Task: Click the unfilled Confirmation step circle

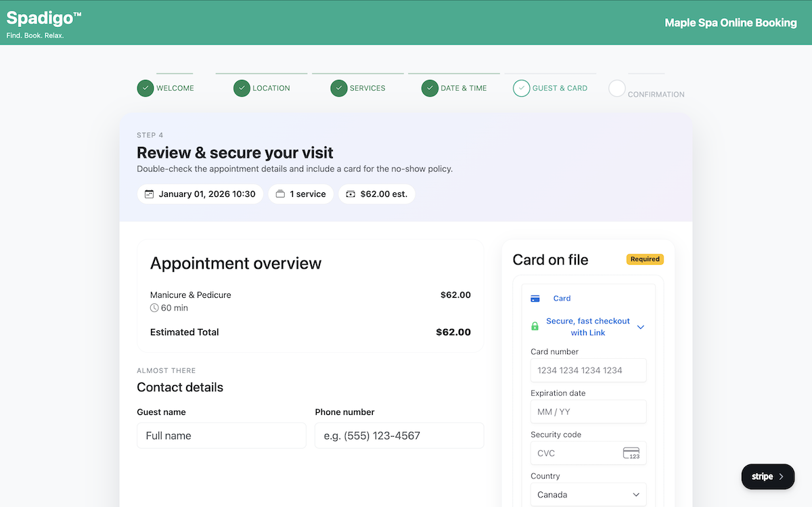Action: click(616, 88)
